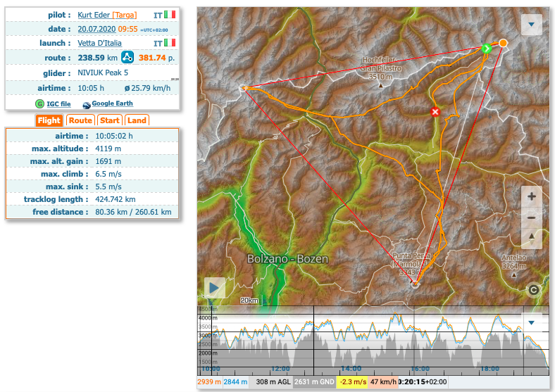555x392 pixels.
Task: Switch to the Route tab
Action: pyautogui.click(x=80, y=120)
